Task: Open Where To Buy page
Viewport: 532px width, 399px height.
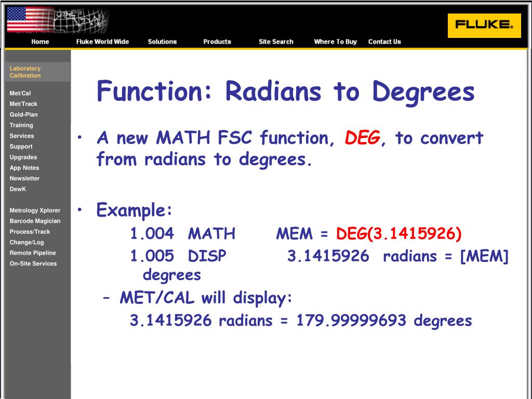Action: tap(335, 42)
